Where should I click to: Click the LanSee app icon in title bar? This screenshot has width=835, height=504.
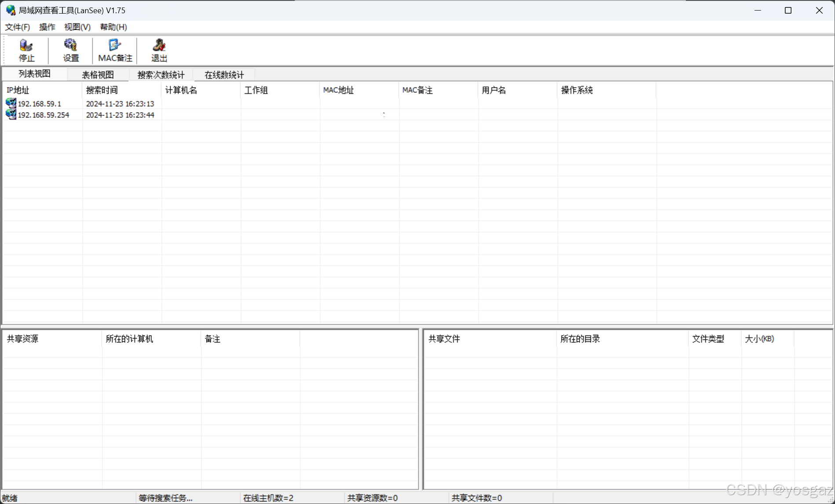pos(11,10)
